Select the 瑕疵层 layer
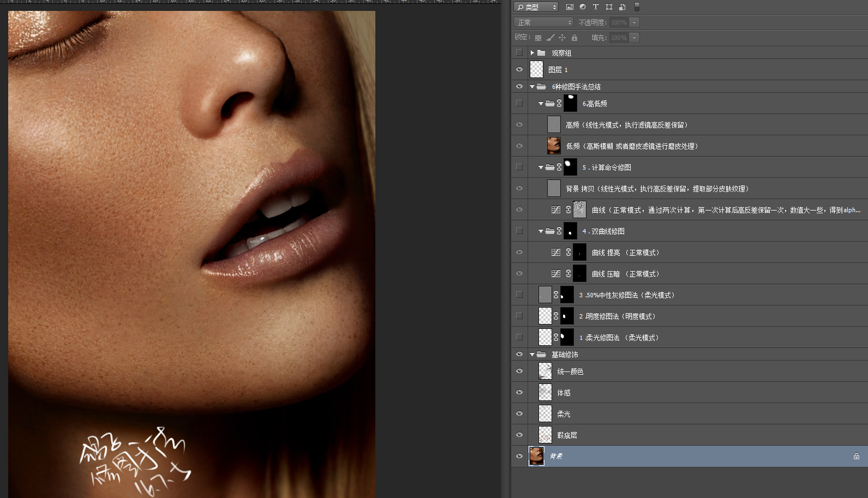This screenshot has height=498, width=868. click(x=567, y=435)
